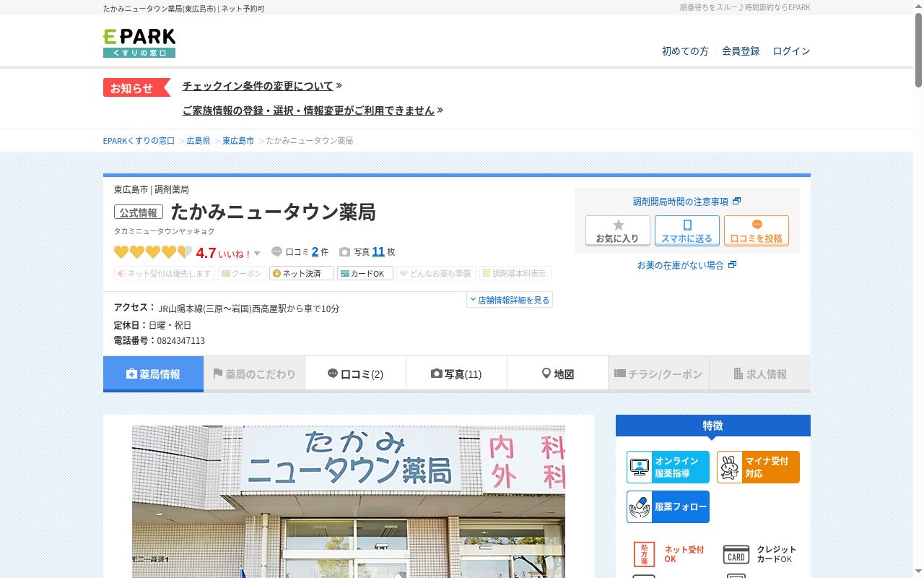Click the pharmacy storefront photo
This screenshot has width=924, height=578.
coord(349,501)
